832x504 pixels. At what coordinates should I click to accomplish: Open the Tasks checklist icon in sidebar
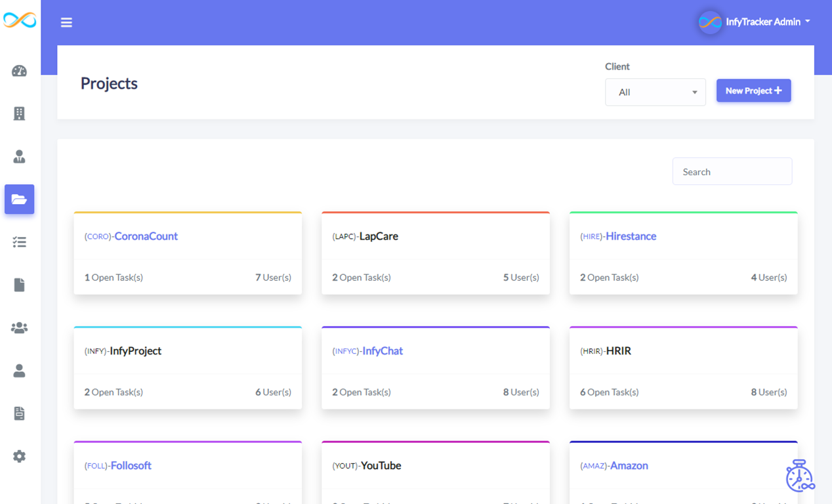[x=20, y=242]
